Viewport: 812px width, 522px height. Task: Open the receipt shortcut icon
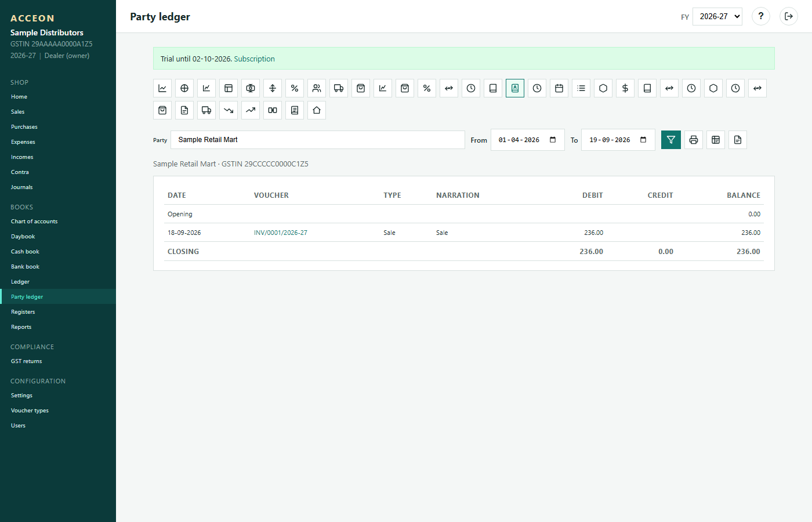click(295, 110)
